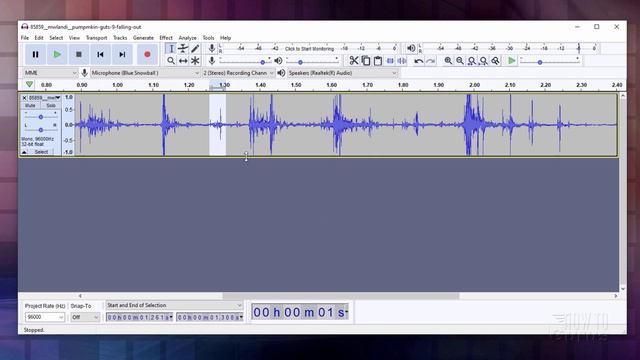The height and width of the screenshot is (360, 640).
Task: Stop playback with the Stop button
Action: click(x=79, y=54)
